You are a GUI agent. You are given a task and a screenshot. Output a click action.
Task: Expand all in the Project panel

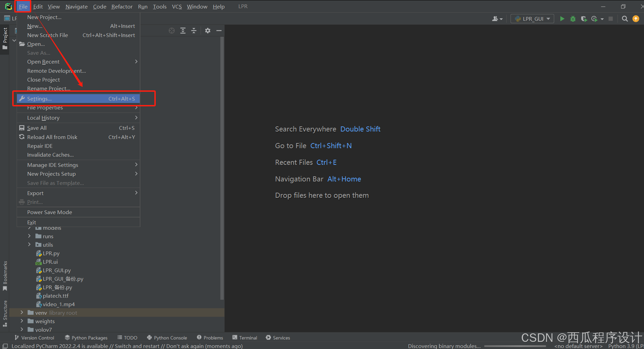click(183, 31)
